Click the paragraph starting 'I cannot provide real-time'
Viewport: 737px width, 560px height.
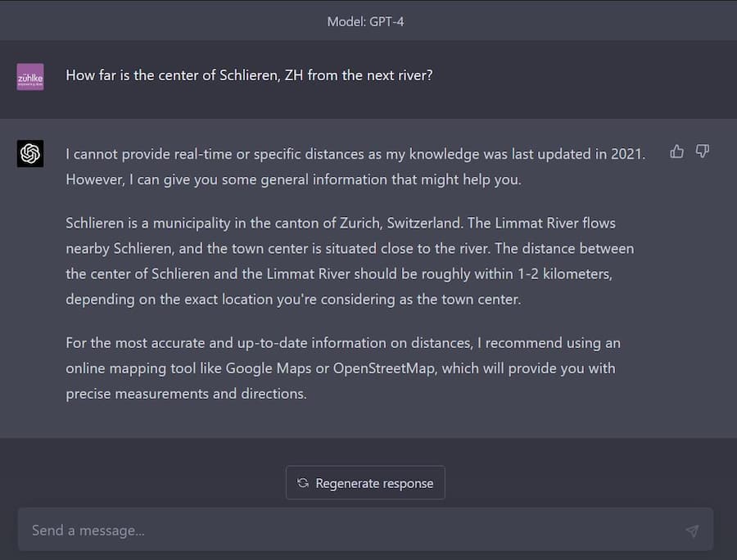(x=355, y=166)
